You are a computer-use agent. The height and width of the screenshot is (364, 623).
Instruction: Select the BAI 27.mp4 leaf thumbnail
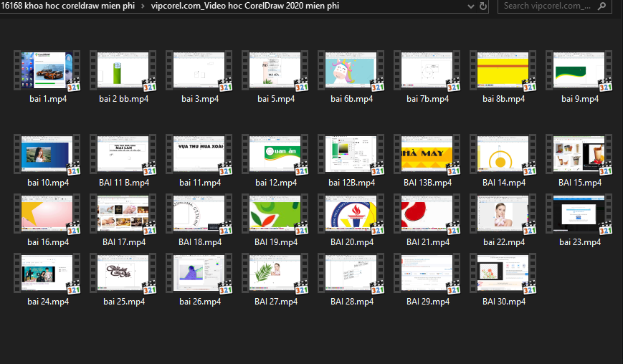click(x=275, y=274)
